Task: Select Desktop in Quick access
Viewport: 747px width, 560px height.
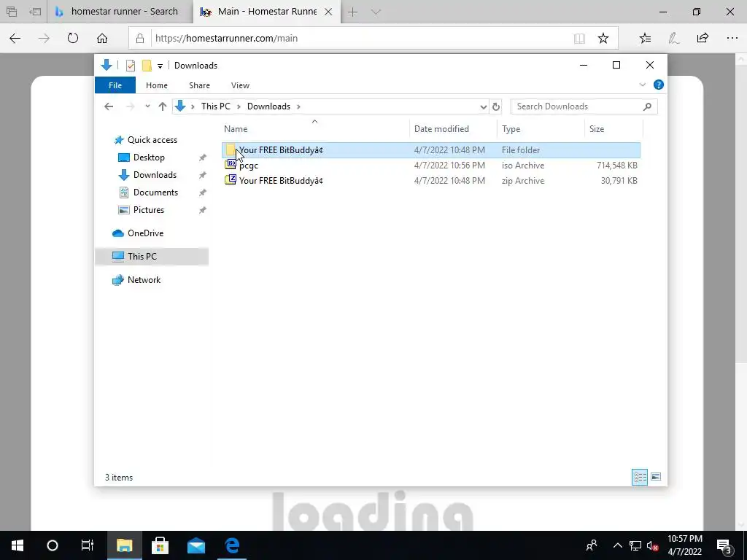Action: 149,157
